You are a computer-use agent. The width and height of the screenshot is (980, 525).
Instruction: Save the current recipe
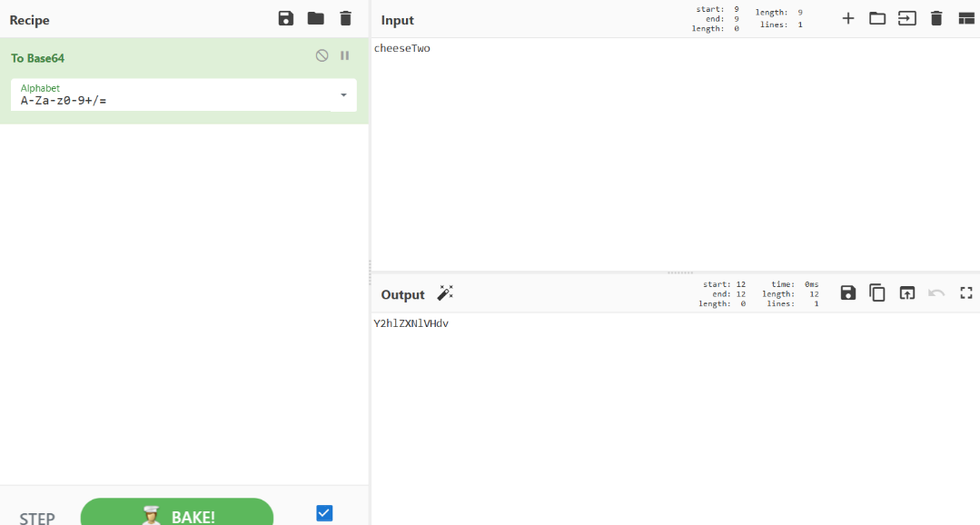pos(285,18)
